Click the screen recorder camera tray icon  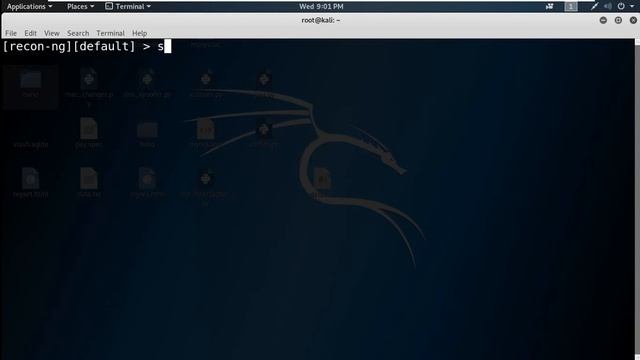(x=549, y=6)
